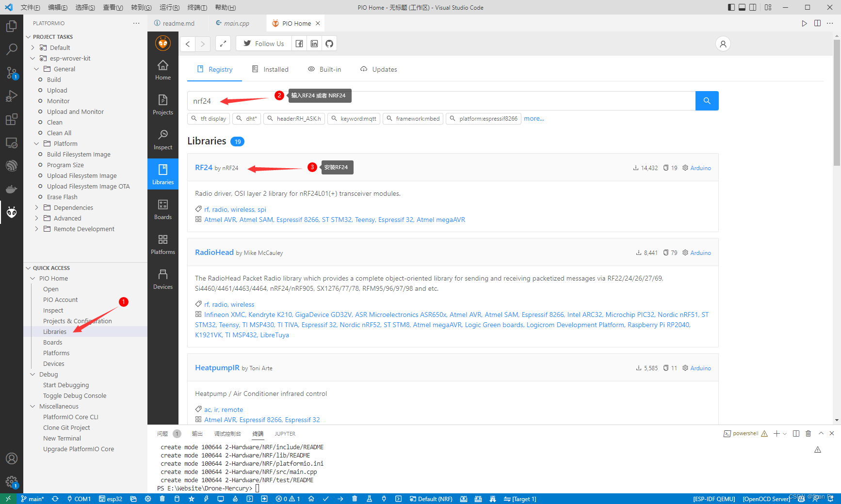Open new terminal launch profile dropdown
The width and height of the screenshot is (841, 504).
[x=785, y=433]
